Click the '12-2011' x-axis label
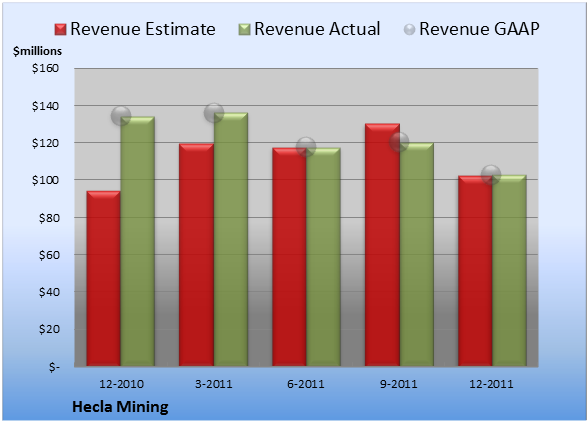The image size is (588, 422). 491,384
